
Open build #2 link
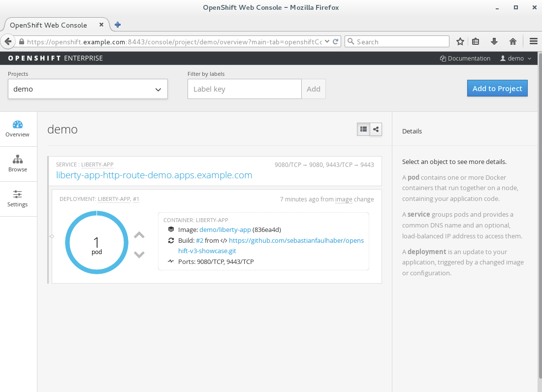(199, 241)
